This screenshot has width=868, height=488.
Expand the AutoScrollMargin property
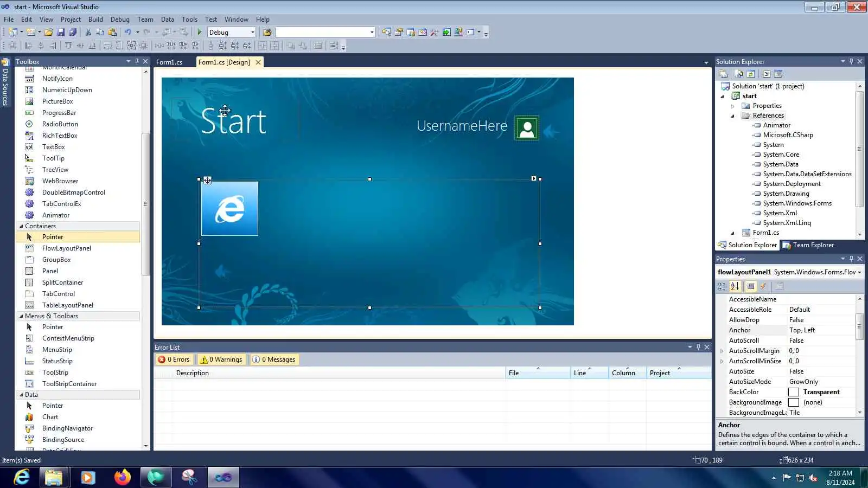click(x=722, y=351)
